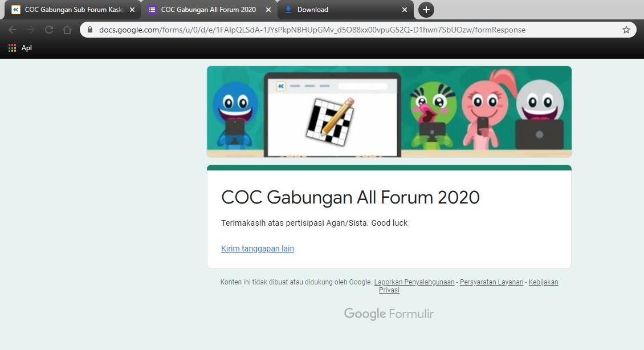
Task: Bookmark this page with the star icon
Action: (x=626, y=30)
